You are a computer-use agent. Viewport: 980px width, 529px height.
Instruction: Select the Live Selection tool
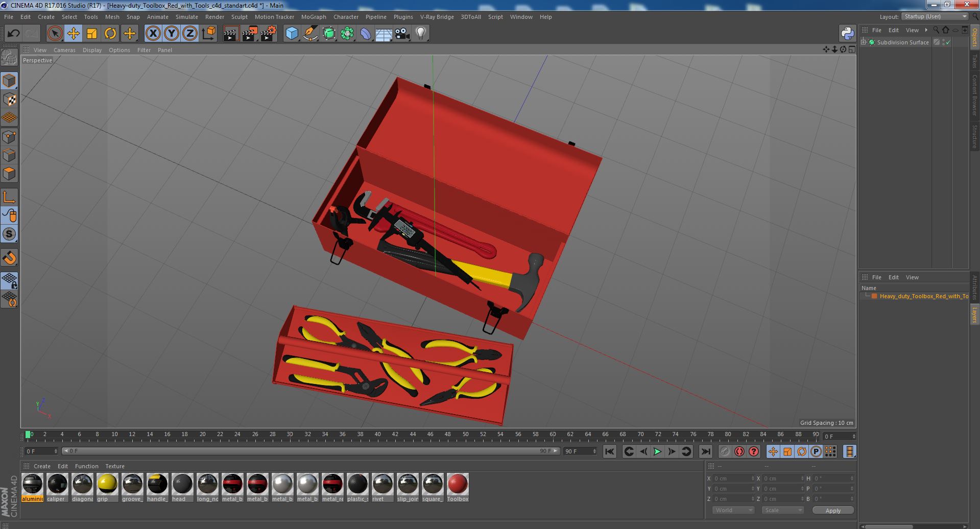[55, 34]
